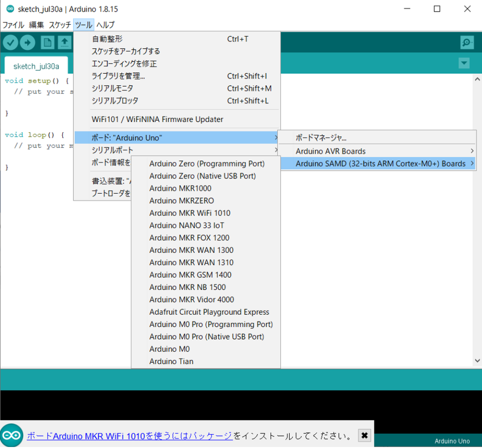Choose Arduino NANO 33 IoT board
This screenshot has height=448, width=482.
tap(187, 226)
